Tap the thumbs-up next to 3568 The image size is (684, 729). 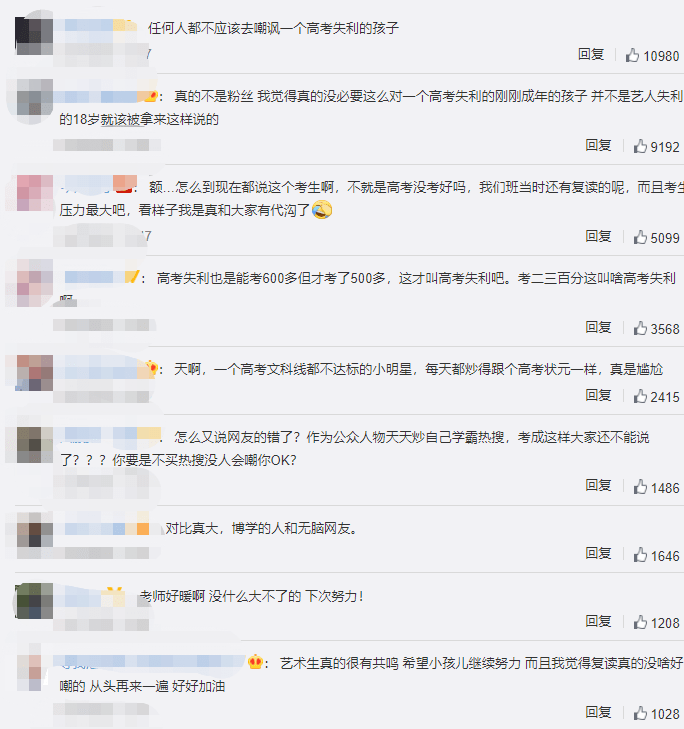(640, 328)
